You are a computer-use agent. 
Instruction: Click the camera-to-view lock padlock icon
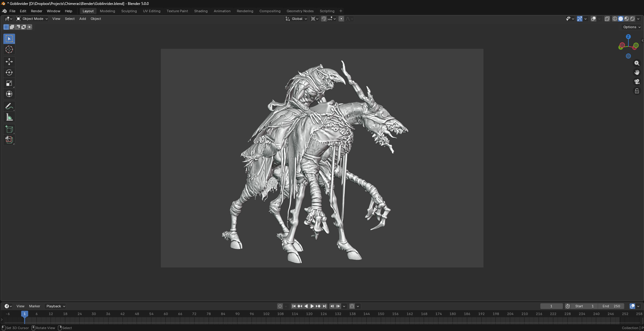637,91
